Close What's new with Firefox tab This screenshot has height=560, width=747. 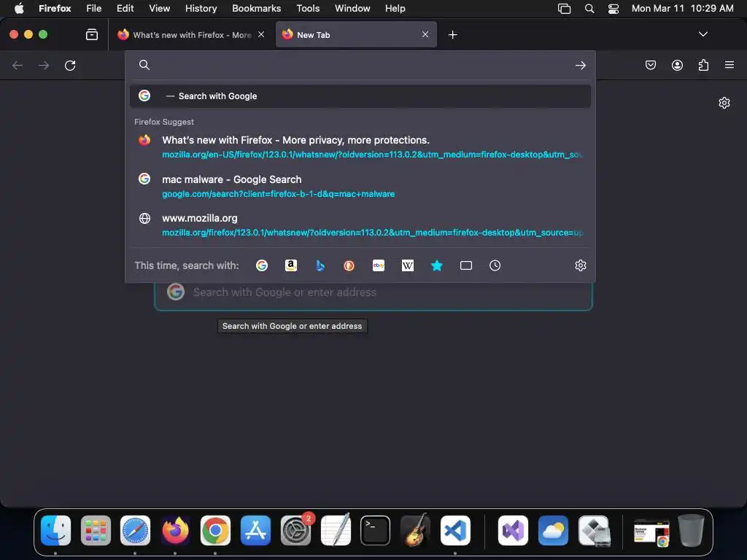coord(261,34)
